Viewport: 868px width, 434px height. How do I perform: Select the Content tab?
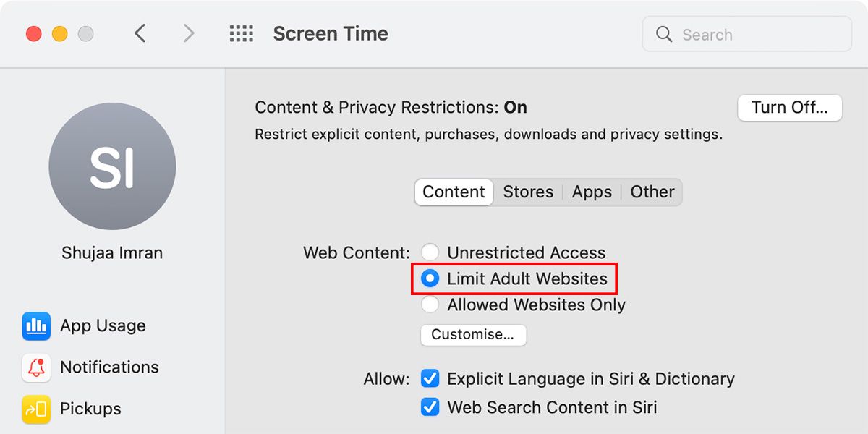454,192
